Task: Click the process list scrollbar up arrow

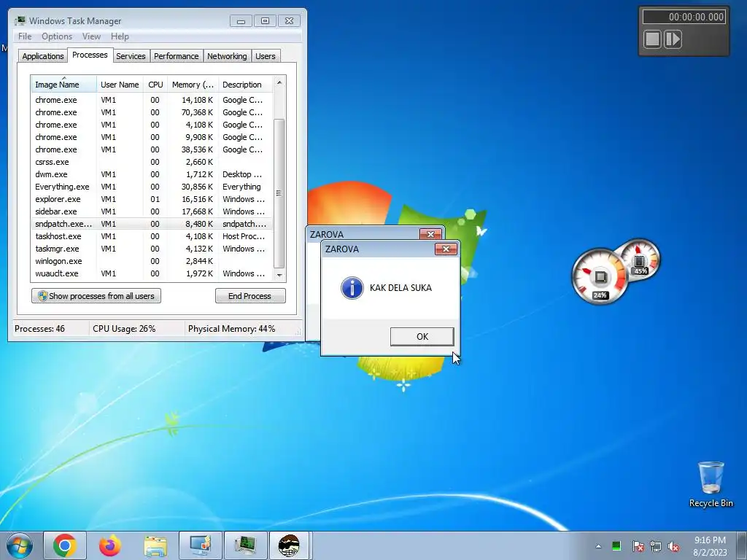Action: [x=279, y=82]
